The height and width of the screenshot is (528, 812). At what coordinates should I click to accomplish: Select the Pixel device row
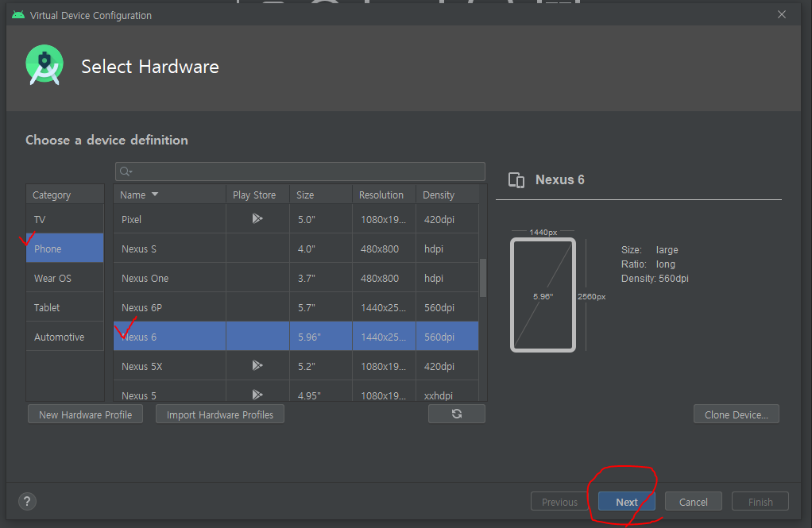coord(296,219)
